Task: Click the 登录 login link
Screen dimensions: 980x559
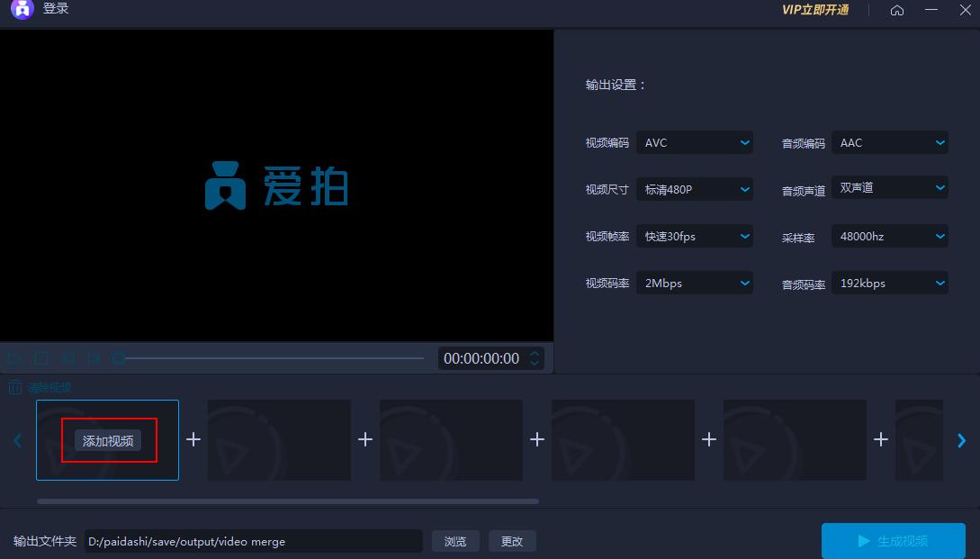Action: coord(56,9)
